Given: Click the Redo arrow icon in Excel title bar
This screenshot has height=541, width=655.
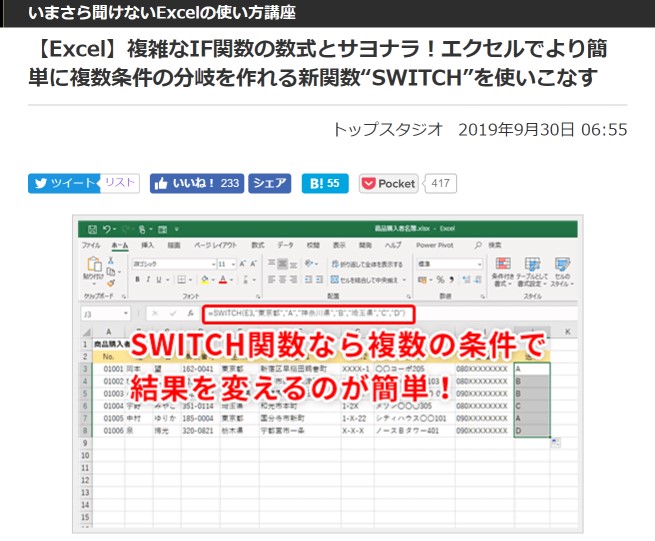Looking at the screenshot, I should [x=126, y=229].
